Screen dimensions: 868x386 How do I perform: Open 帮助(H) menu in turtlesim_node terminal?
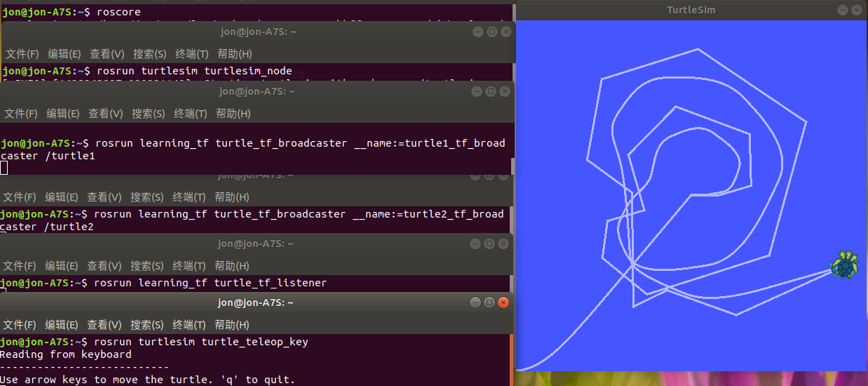[234, 54]
